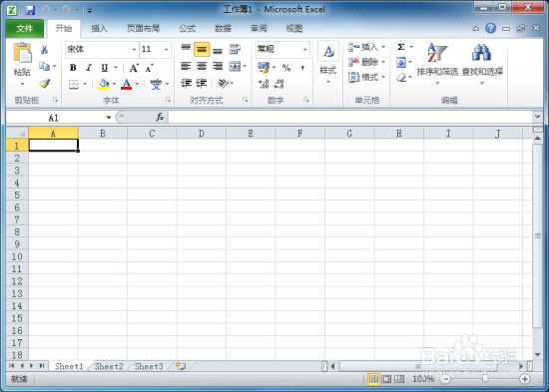Expand the 格式 Format cells dropdown
Viewport: 549px width, 392px height.
tap(383, 77)
